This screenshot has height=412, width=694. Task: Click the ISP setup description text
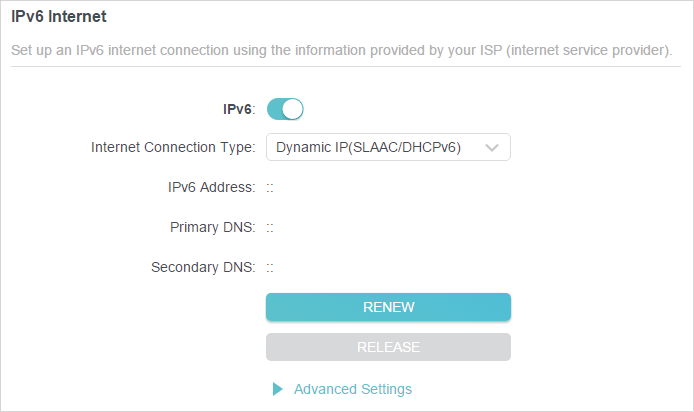[x=341, y=50]
